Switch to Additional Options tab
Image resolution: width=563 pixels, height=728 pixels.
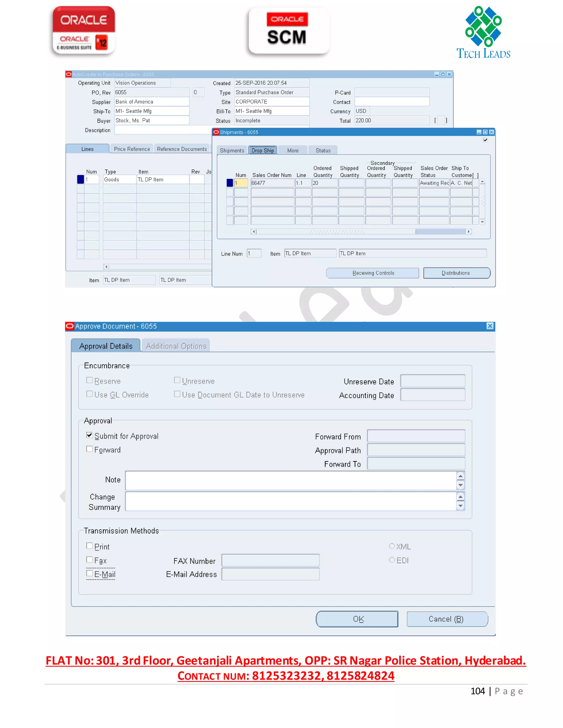176,346
